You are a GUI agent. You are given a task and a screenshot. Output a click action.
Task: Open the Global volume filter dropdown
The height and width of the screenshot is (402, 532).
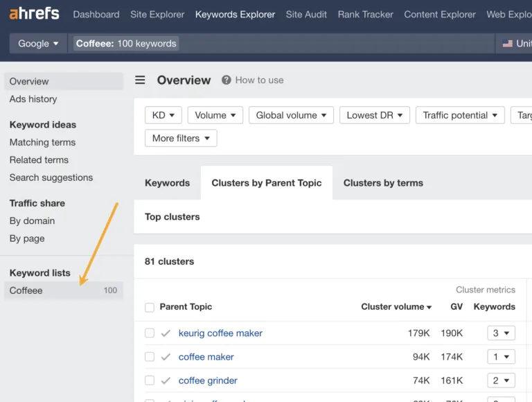coord(291,115)
